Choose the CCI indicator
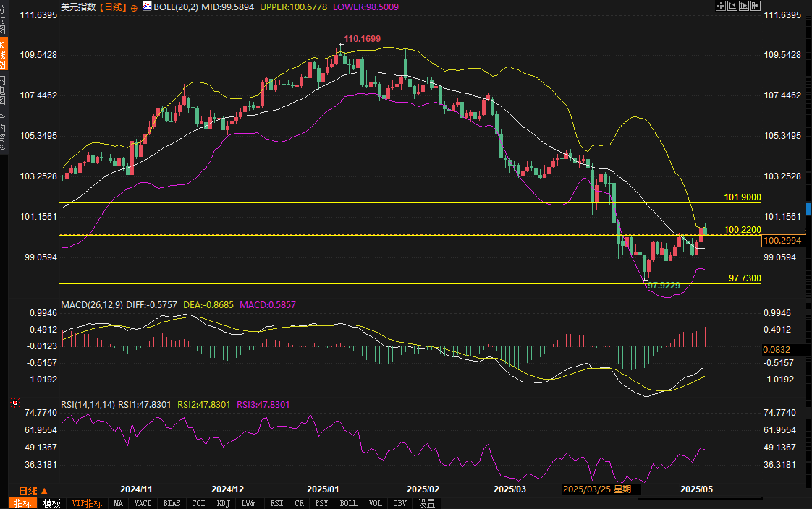This screenshot has width=812, height=509. click(198, 503)
